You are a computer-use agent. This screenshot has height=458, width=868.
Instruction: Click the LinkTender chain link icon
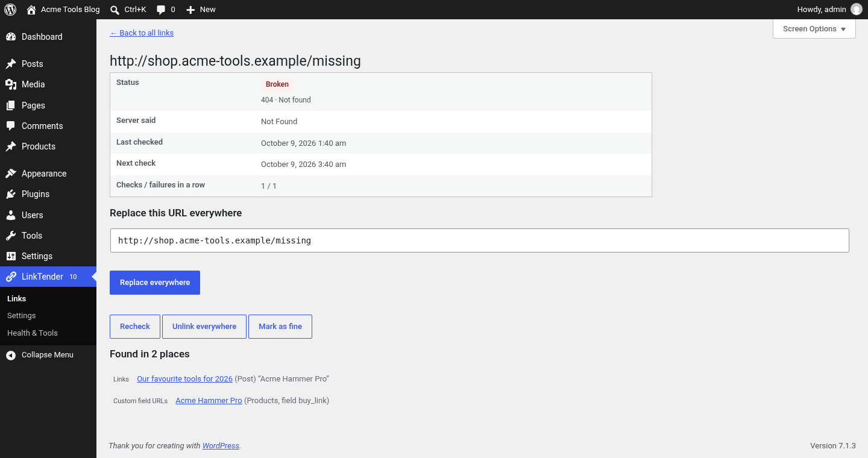(11, 277)
